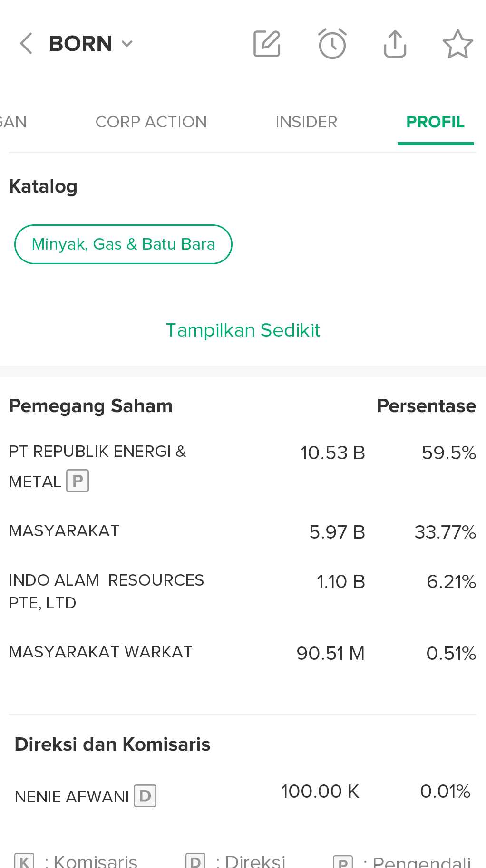486x868 pixels.
Task: Tap the K Komisaris legend icon
Action: tap(24, 861)
